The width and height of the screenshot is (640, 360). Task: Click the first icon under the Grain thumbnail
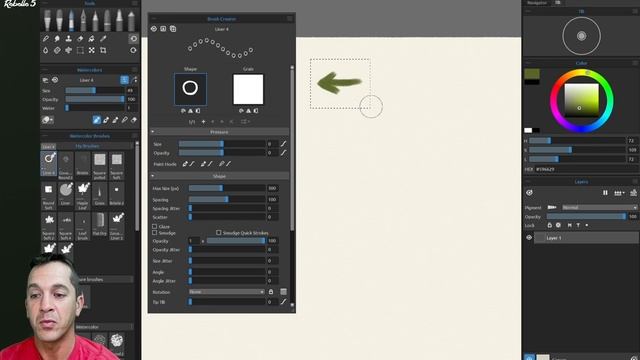coord(241,111)
